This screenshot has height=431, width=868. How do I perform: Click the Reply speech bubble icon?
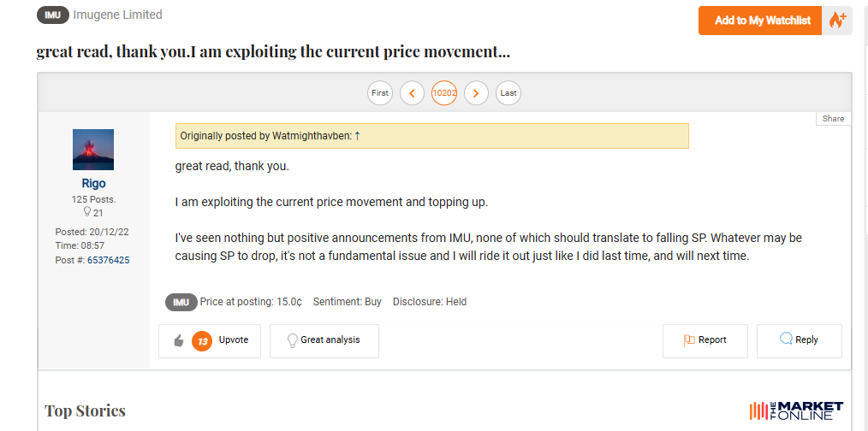[x=786, y=339]
